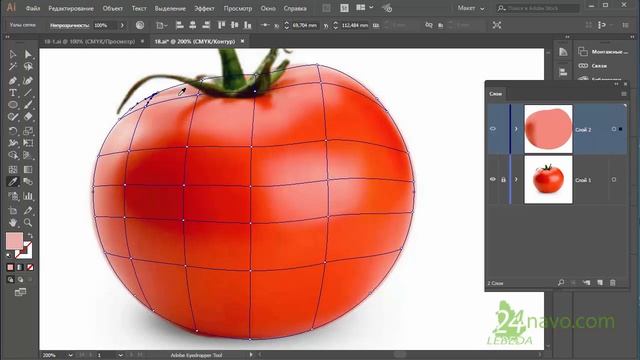Select the Column Graph tool
This screenshot has height=360, width=640.
click(28, 196)
